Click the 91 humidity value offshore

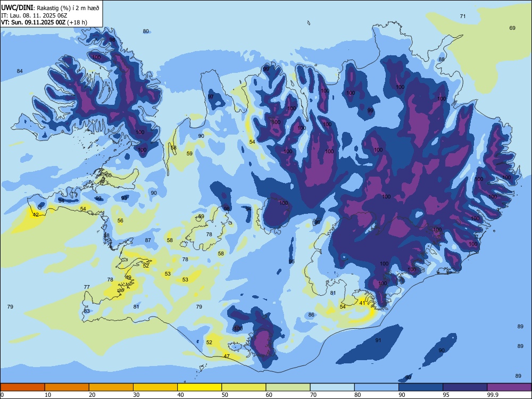click(378, 340)
